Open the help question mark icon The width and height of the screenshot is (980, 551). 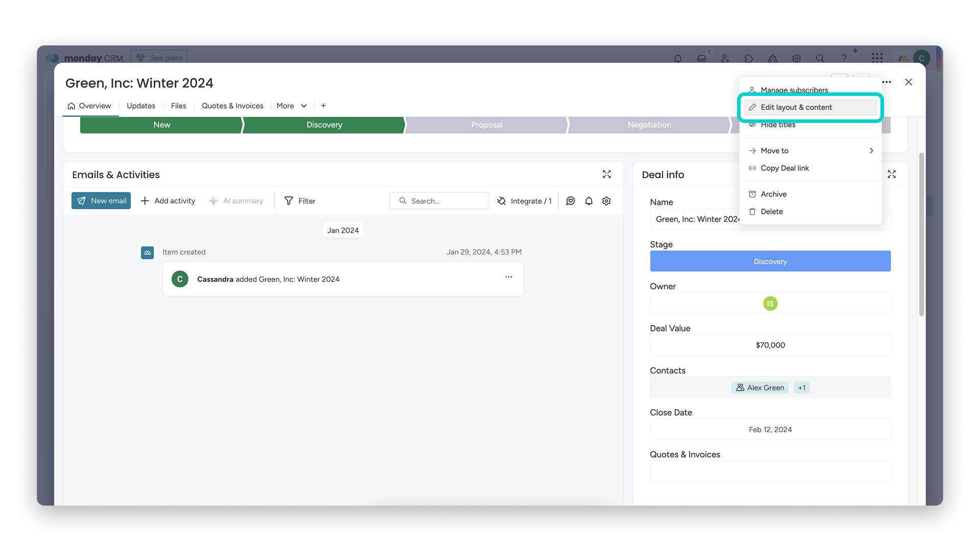coord(844,58)
